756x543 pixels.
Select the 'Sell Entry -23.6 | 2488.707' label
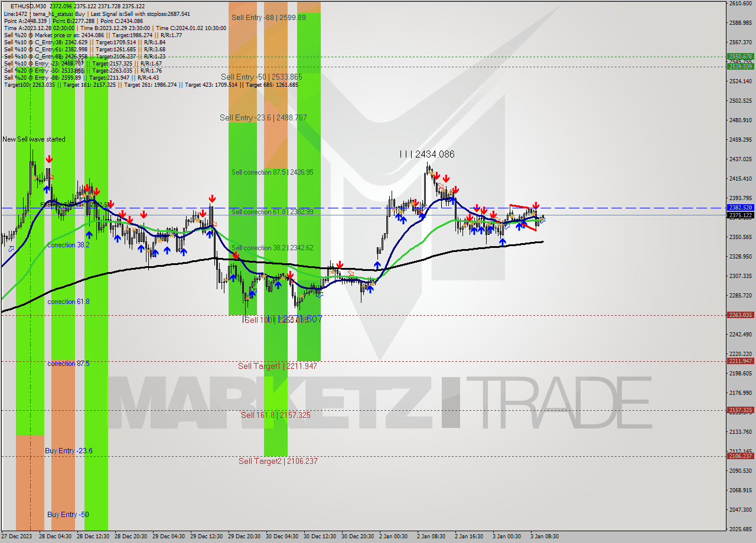tap(263, 117)
